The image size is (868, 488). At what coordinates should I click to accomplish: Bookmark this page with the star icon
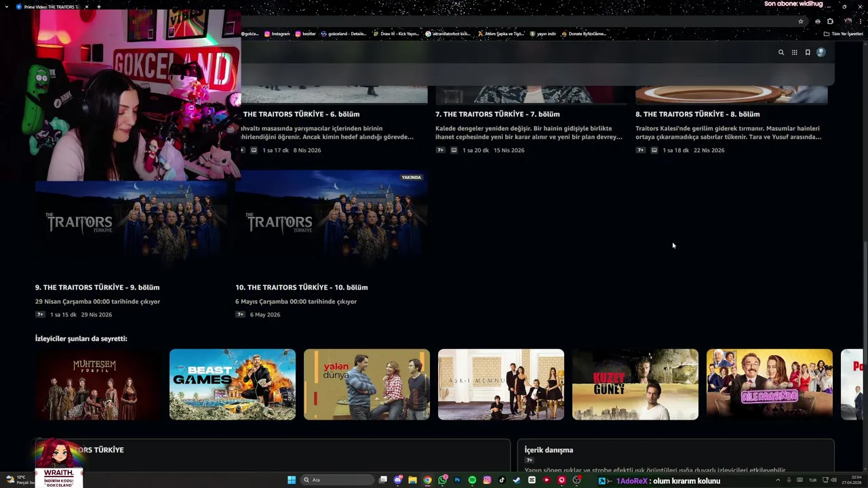pyautogui.click(x=801, y=21)
